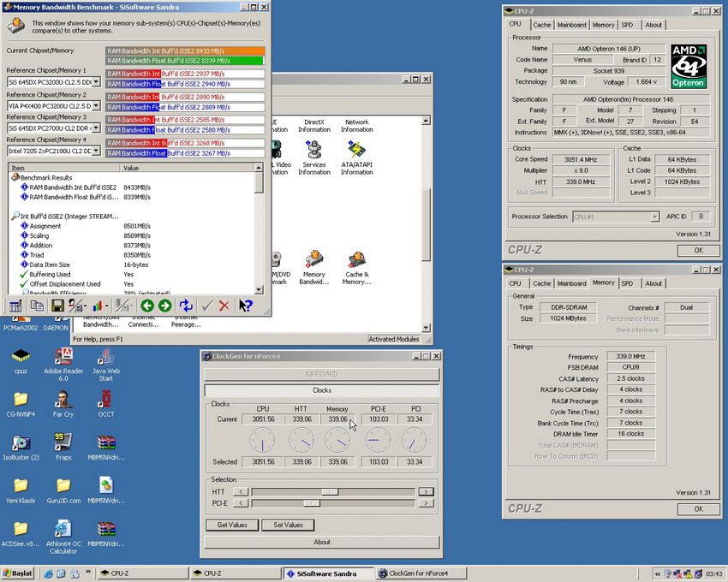This screenshot has width=728, height=582.
Task: Select the ACDSee.v8 folder on desktop
Action: point(21,534)
